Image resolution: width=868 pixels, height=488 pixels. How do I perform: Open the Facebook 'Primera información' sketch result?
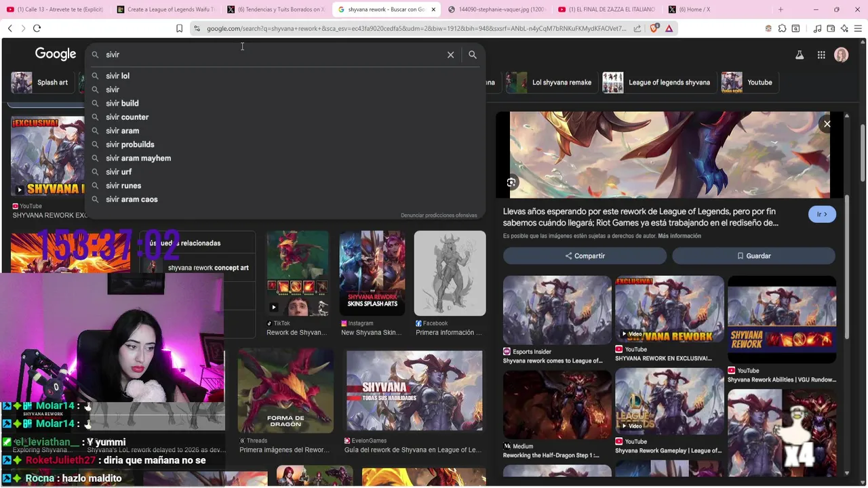[x=450, y=273]
